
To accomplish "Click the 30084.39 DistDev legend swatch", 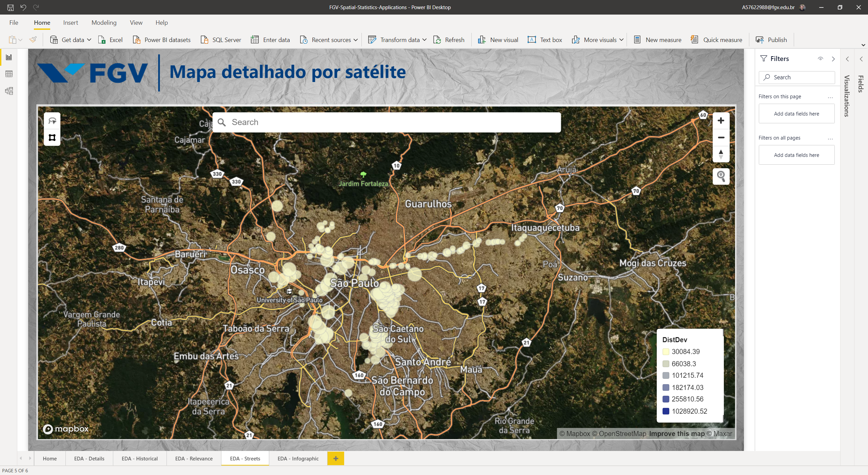I will coord(666,352).
